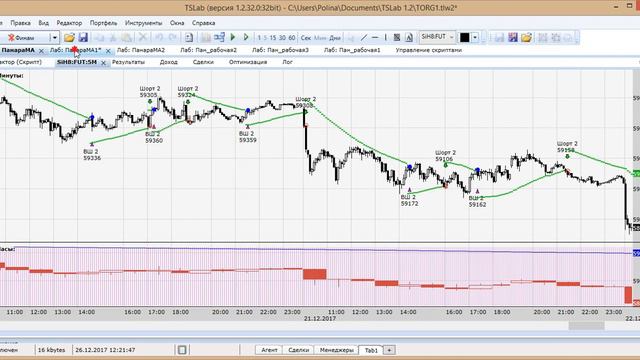
Task: Switch to Лаб: ПанараМА2 tab
Action: (x=141, y=50)
